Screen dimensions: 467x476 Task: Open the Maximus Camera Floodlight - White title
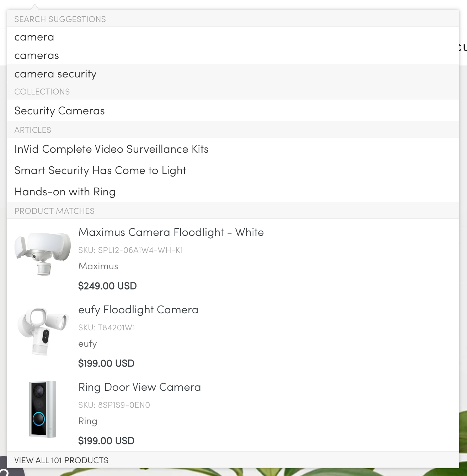click(171, 232)
